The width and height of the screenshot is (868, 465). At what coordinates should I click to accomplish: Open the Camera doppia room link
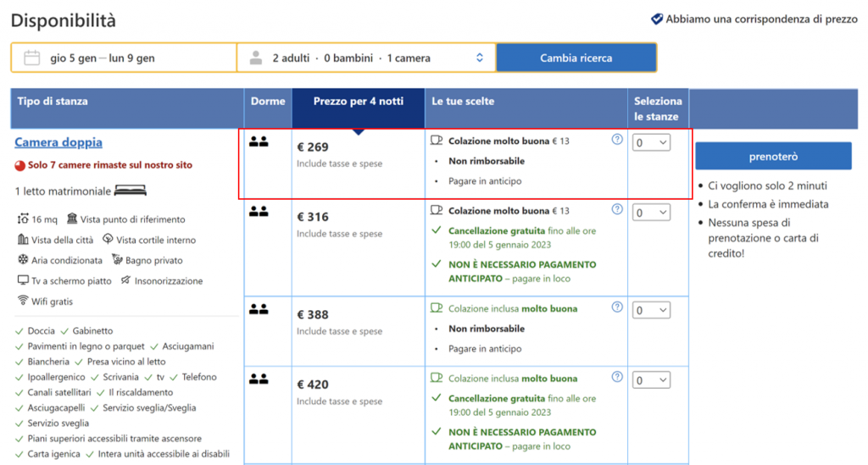(58, 142)
